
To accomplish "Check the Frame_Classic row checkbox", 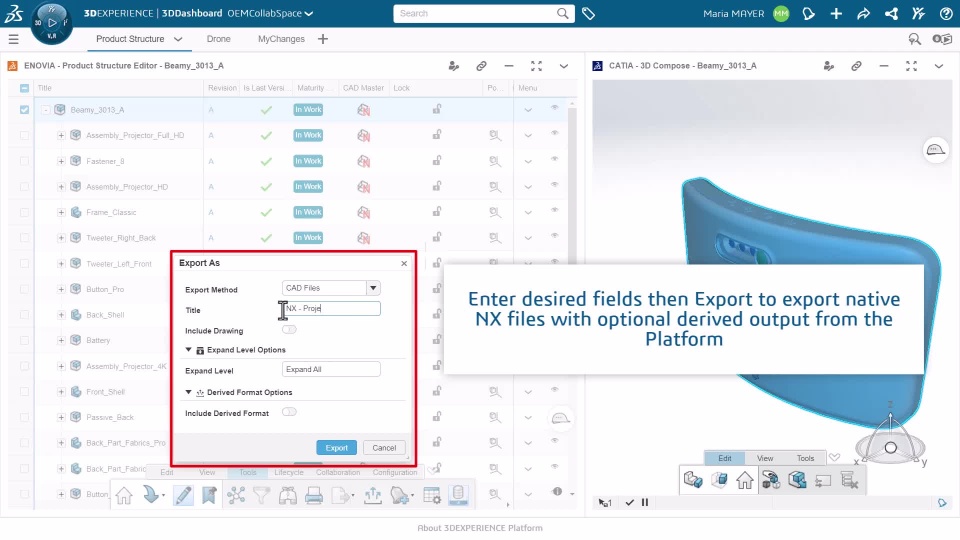I will pyautogui.click(x=24, y=212).
